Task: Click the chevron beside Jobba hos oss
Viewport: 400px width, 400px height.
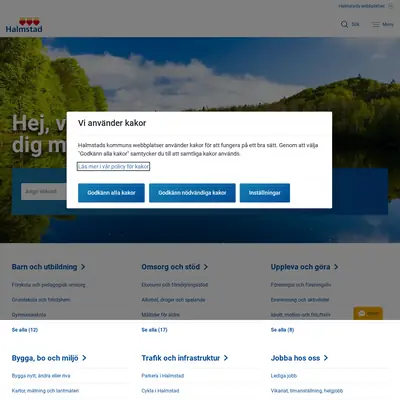Action: click(x=326, y=358)
